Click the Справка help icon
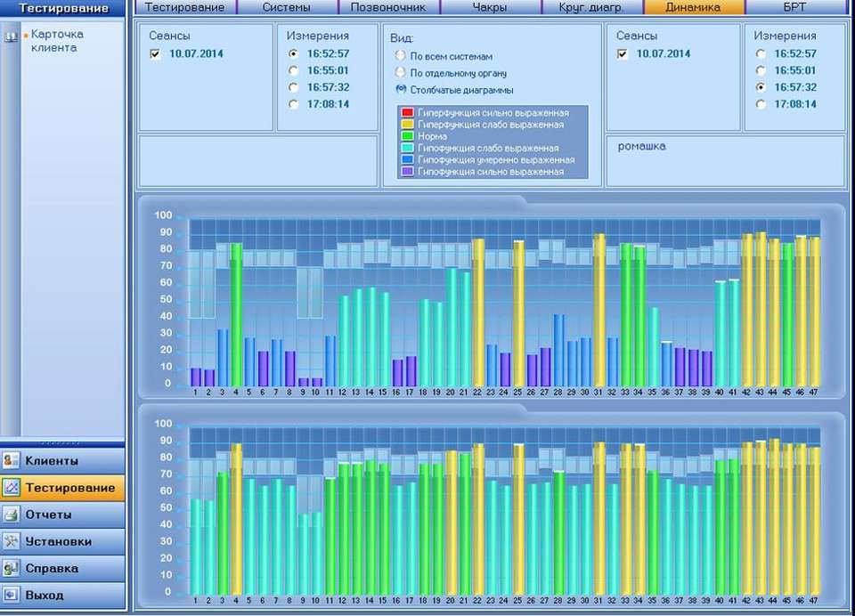Viewport: 855px width, 616px height. pyautogui.click(x=12, y=568)
